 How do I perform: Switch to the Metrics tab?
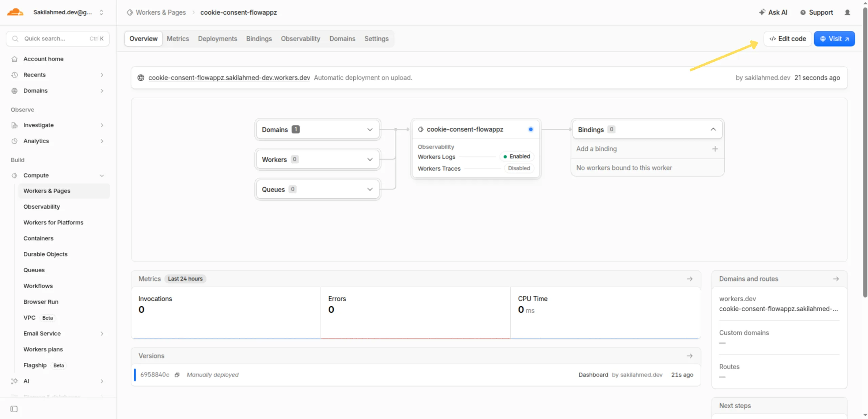(x=178, y=39)
